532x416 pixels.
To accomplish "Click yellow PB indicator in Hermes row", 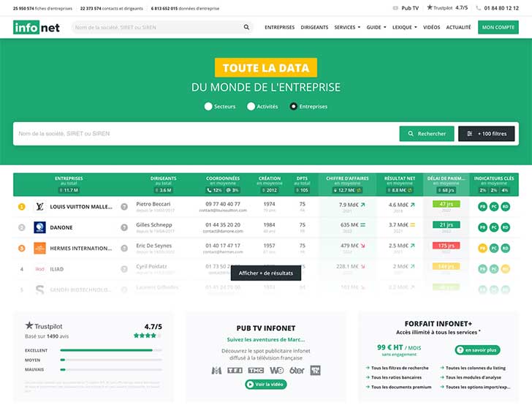I will click(x=482, y=249).
